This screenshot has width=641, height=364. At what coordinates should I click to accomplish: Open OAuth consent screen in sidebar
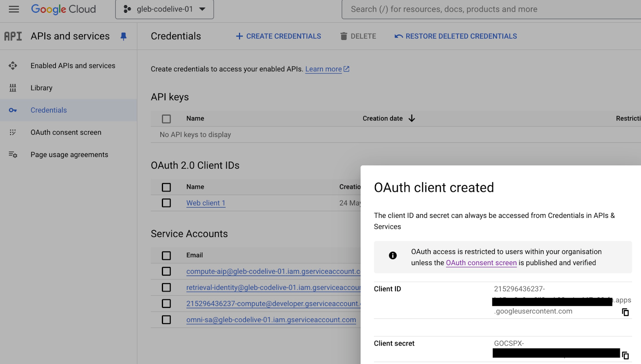(x=66, y=133)
